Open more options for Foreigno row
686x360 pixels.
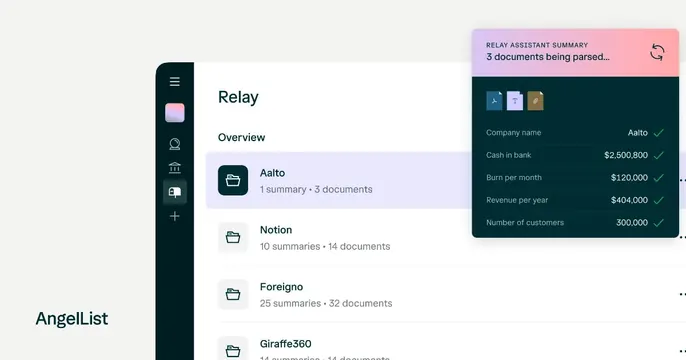coord(682,294)
